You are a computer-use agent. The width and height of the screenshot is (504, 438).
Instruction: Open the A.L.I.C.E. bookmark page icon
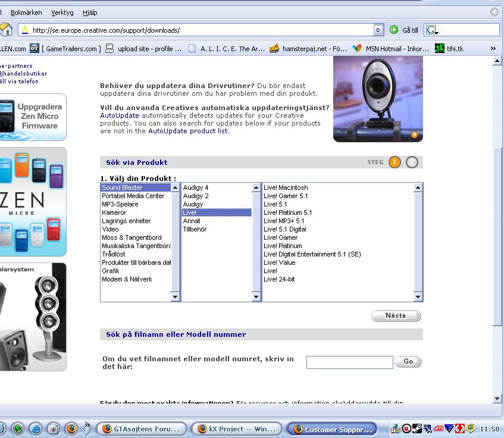point(192,49)
